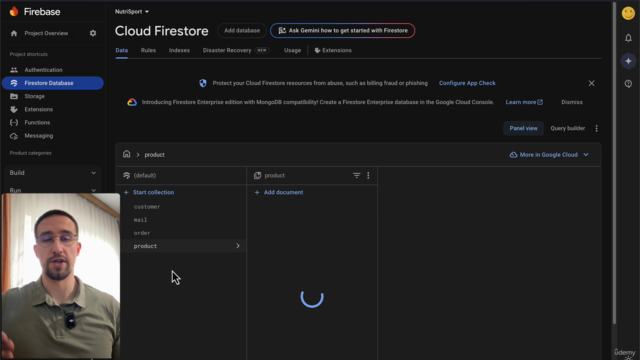Expand the Build category
Viewport: 640px width, 360px height.
pyautogui.click(x=53, y=173)
